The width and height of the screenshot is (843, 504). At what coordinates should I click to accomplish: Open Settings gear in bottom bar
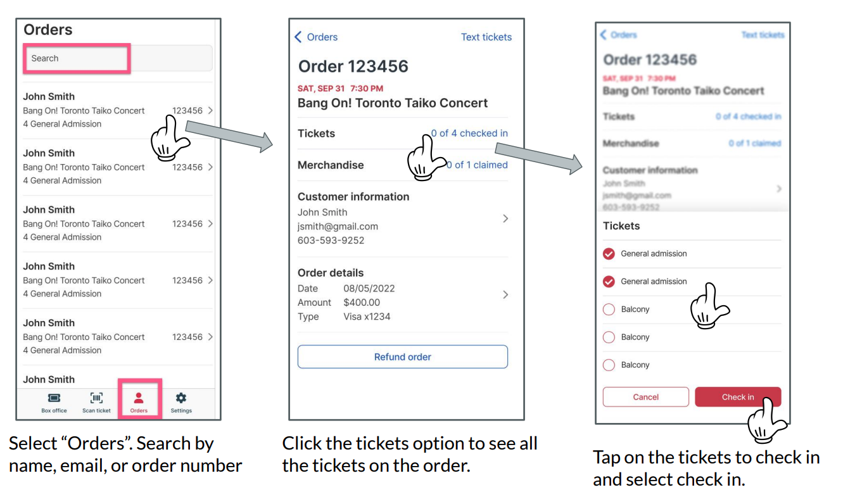tap(181, 398)
